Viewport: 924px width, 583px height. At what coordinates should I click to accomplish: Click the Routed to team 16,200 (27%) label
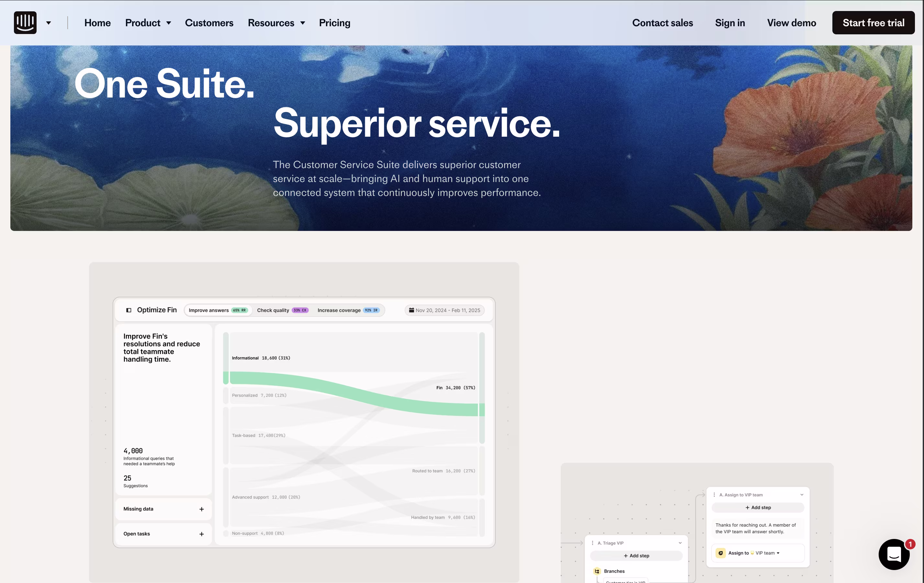tap(444, 471)
